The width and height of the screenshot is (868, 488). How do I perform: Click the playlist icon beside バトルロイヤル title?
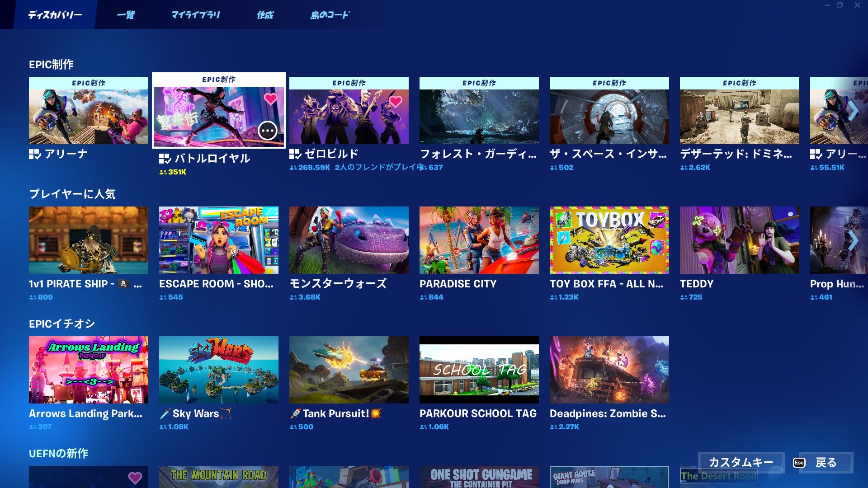(x=165, y=159)
